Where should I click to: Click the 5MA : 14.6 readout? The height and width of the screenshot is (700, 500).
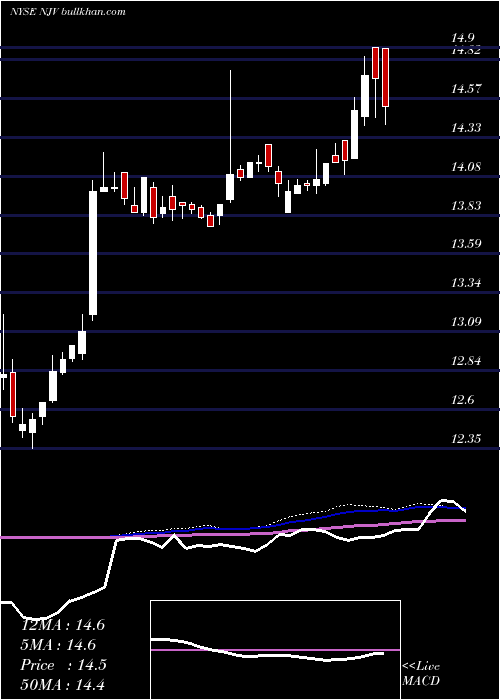coord(58,645)
